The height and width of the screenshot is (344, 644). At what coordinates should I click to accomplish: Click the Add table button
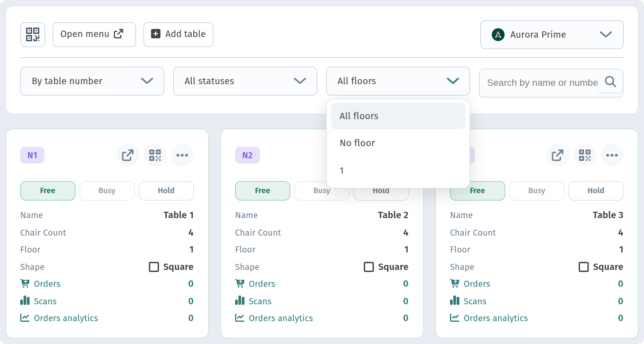(x=179, y=35)
